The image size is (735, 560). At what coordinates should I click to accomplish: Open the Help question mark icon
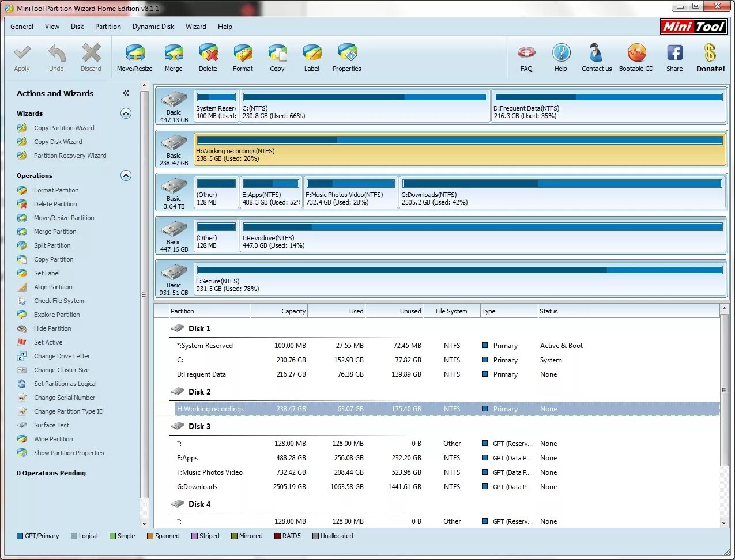tap(561, 53)
